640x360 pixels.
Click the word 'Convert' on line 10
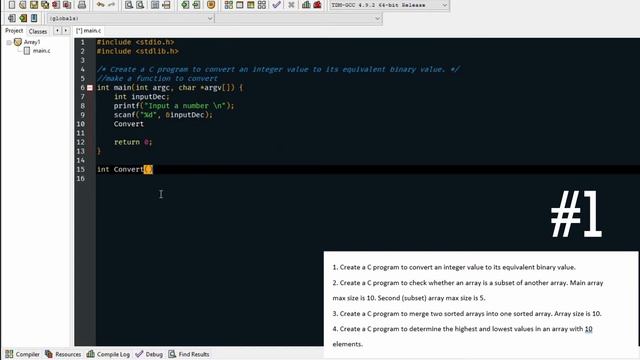[x=129, y=124]
